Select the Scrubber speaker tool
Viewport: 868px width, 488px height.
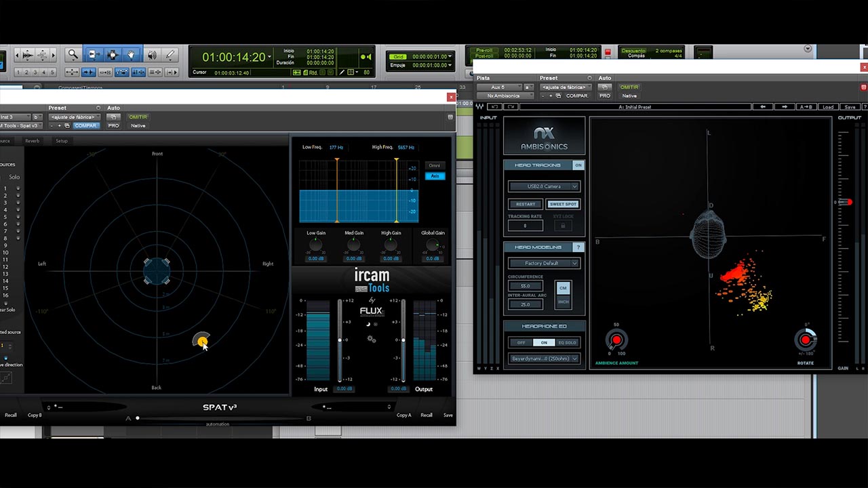(x=151, y=55)
